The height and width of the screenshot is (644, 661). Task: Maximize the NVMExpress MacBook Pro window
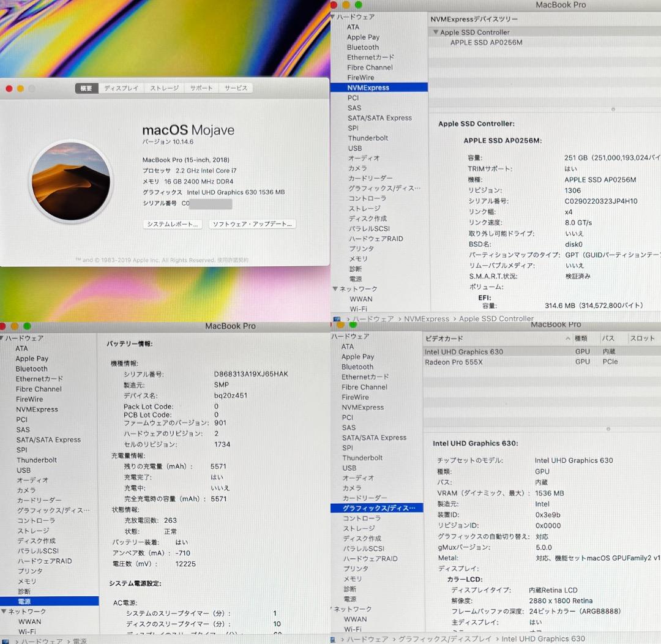tap(358, 5)
